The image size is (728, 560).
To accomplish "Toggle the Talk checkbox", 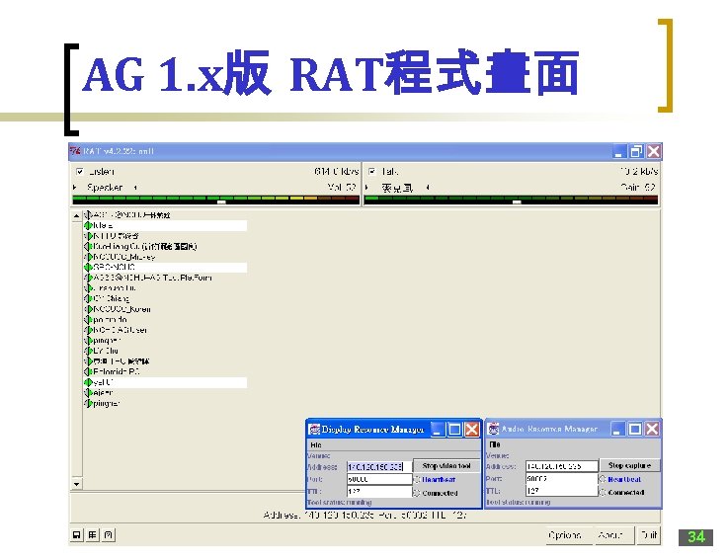I will (x=371, y=172).
